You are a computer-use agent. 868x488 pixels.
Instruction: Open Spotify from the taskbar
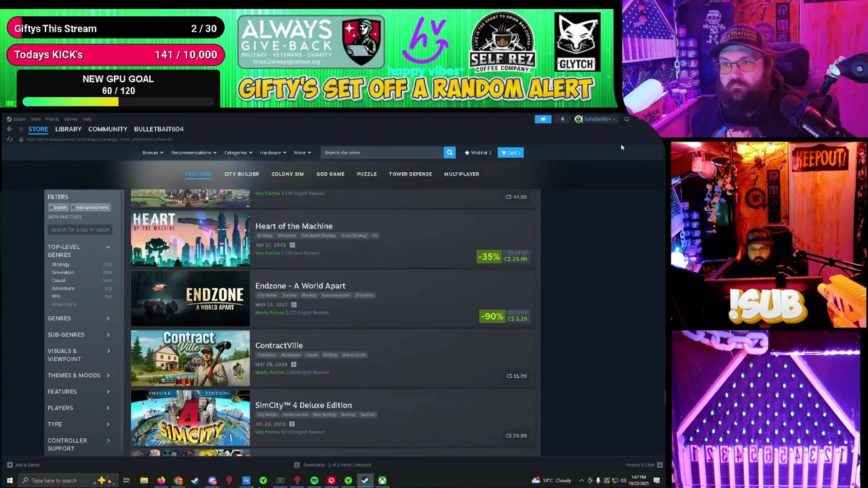point(314,481)
